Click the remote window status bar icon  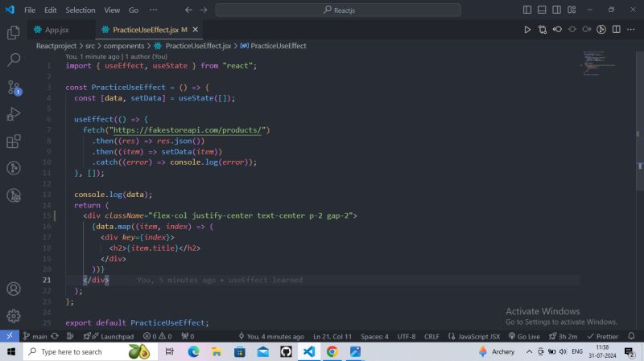[10, 336]
